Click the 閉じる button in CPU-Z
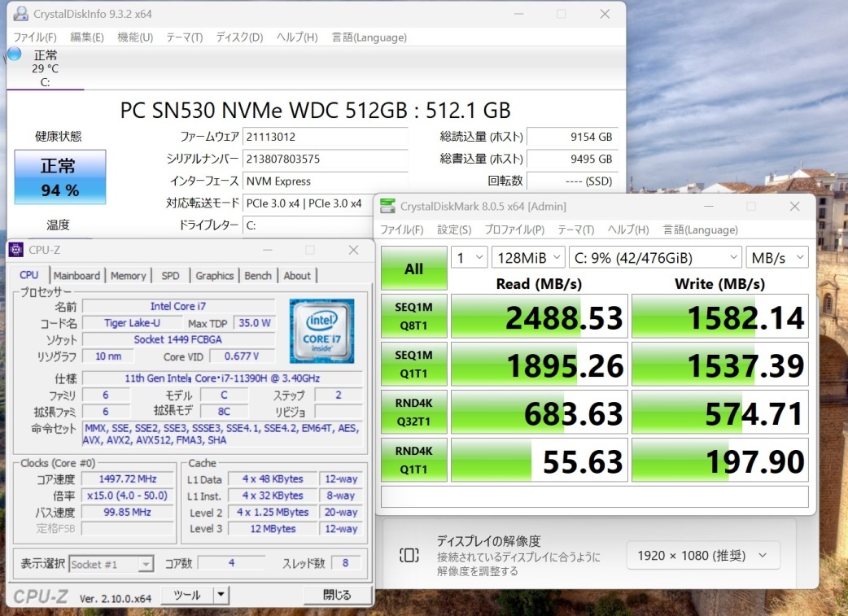 point(338,595)
